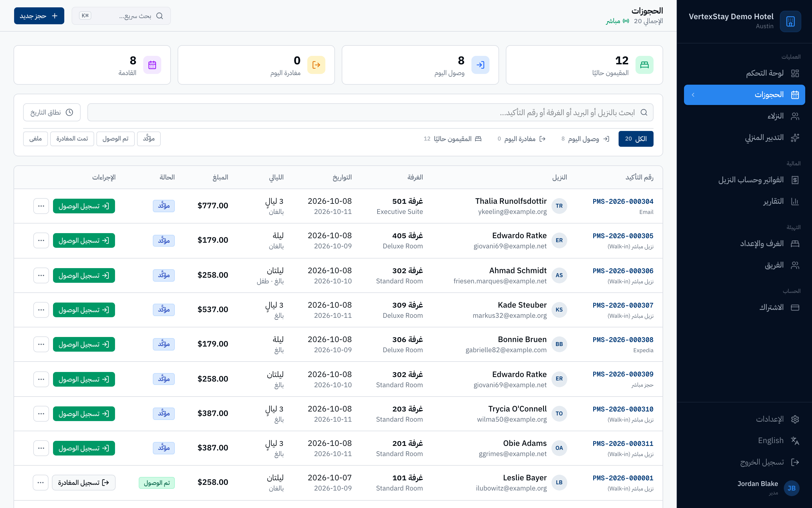Open more actions menu for Leslie Bayer row

[x=41, y=483]
